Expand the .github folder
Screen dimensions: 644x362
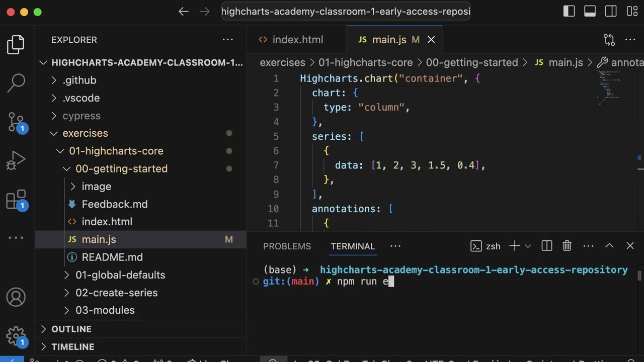(x=141, y=80)
